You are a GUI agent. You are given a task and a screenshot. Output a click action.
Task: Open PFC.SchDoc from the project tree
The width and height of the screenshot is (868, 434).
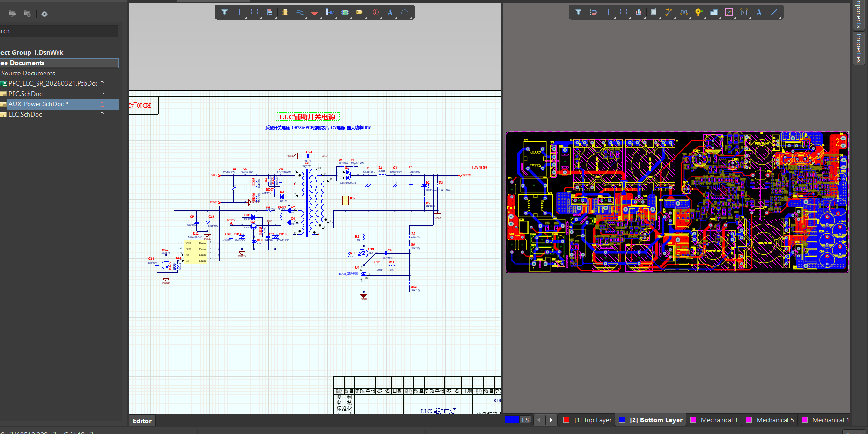click(25, 94)
